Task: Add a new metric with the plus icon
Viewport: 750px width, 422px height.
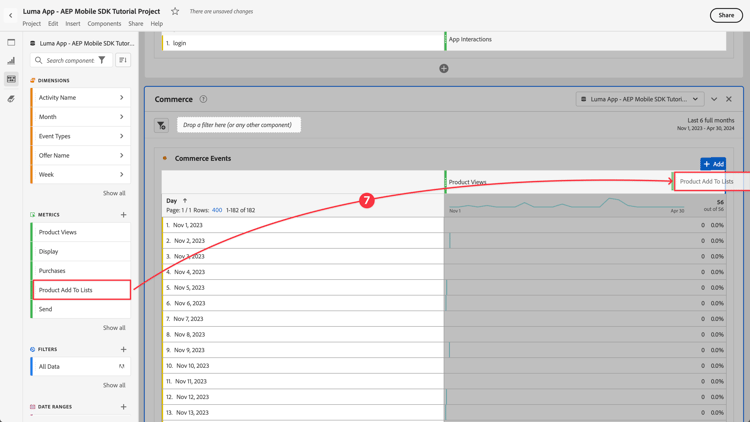Action: pyautogui.click(x=123, y=215)
